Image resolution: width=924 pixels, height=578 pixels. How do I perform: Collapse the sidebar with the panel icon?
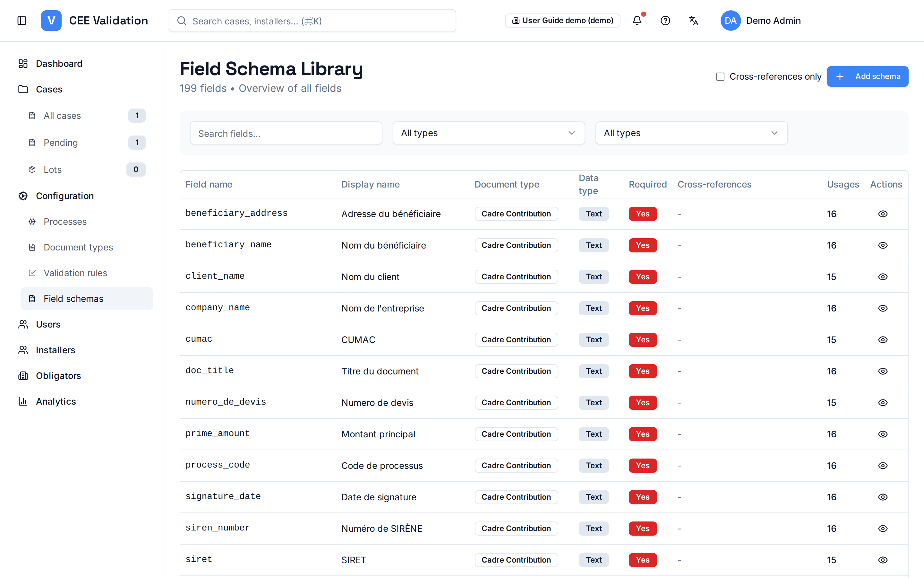click(x=22, y=21)
